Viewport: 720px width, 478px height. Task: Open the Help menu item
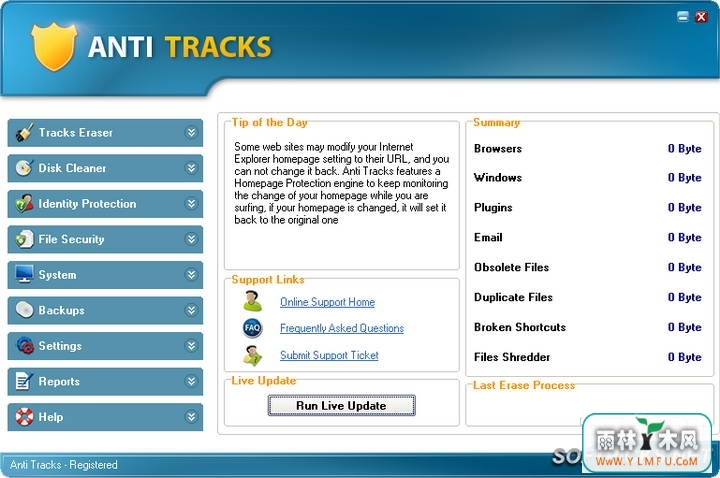coord(105,417)
